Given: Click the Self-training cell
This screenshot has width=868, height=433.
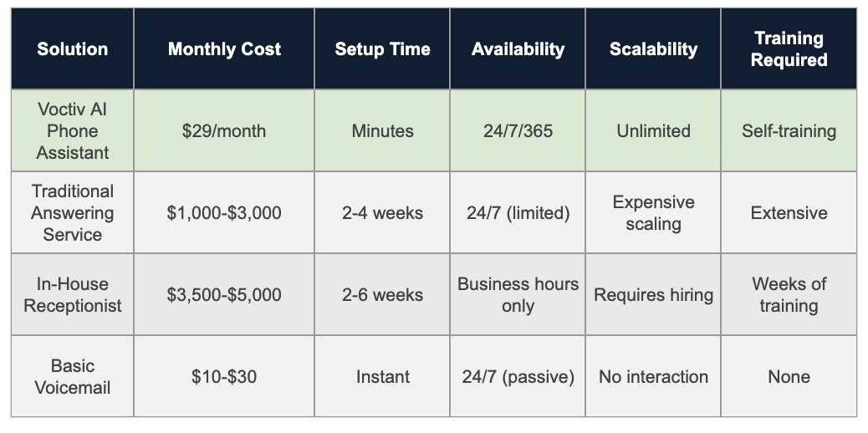Looking at the screenshot, I should tap(789, 131).
